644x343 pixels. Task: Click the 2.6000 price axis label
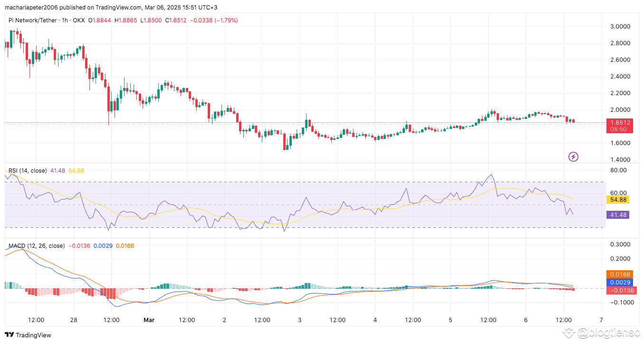621,59
